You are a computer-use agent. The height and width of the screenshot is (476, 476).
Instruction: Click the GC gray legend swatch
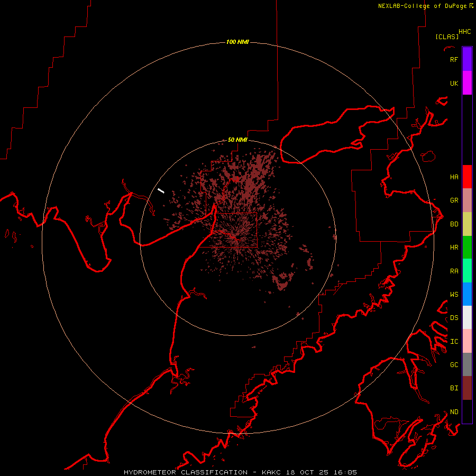coord(467,364)
